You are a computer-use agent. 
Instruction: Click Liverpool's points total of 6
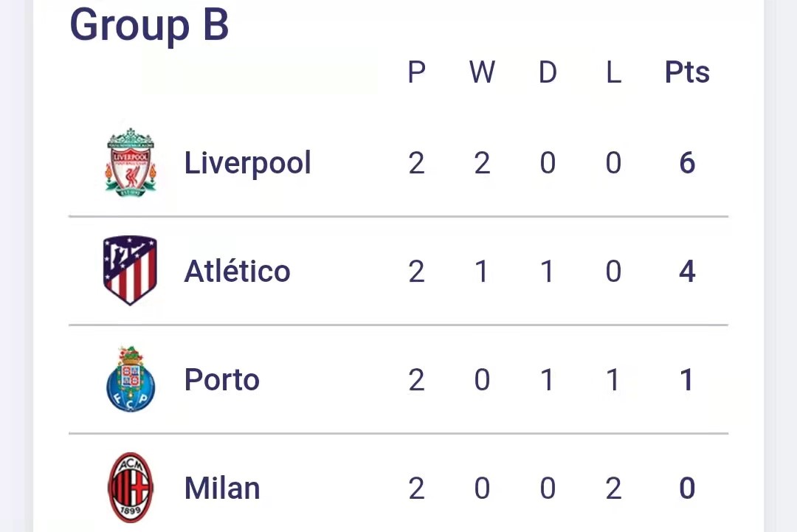click(x=686, y=163)
